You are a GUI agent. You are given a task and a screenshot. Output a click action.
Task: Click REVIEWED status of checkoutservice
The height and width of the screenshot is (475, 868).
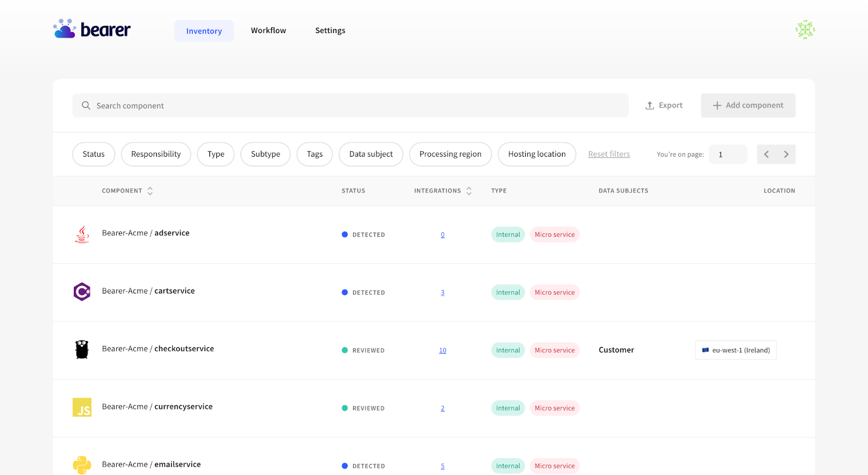coord(363,350)
